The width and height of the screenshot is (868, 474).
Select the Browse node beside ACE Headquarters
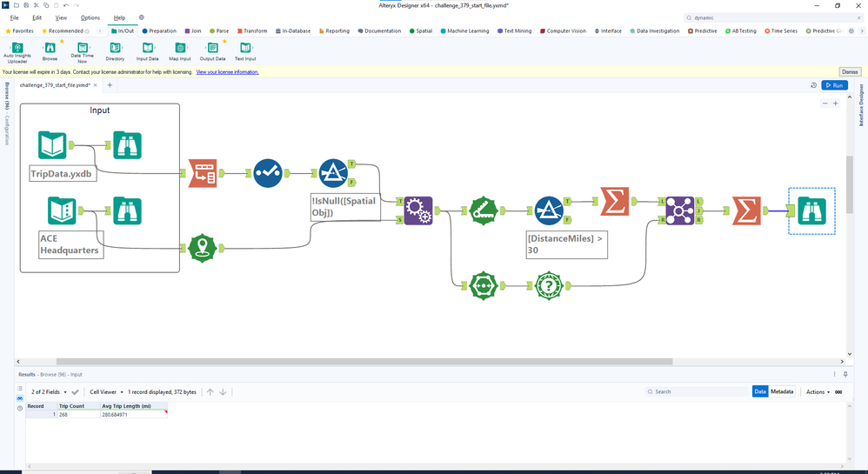click(127, 210)
